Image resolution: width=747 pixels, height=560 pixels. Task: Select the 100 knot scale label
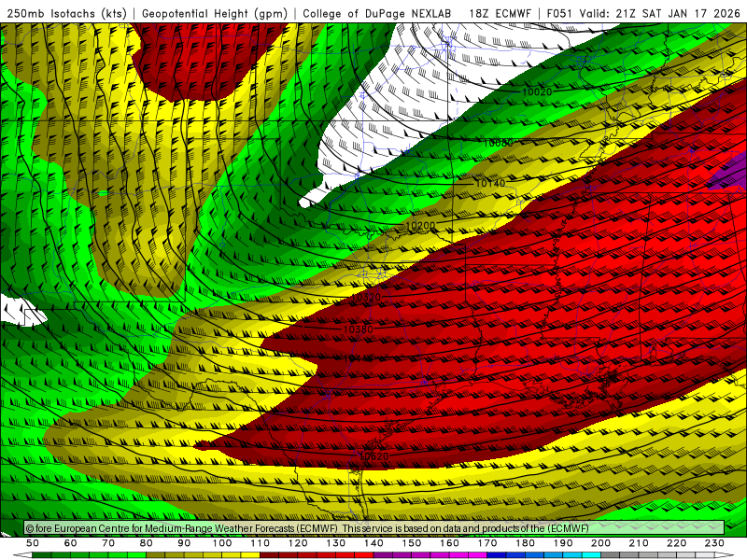click(x=222, y=543)
